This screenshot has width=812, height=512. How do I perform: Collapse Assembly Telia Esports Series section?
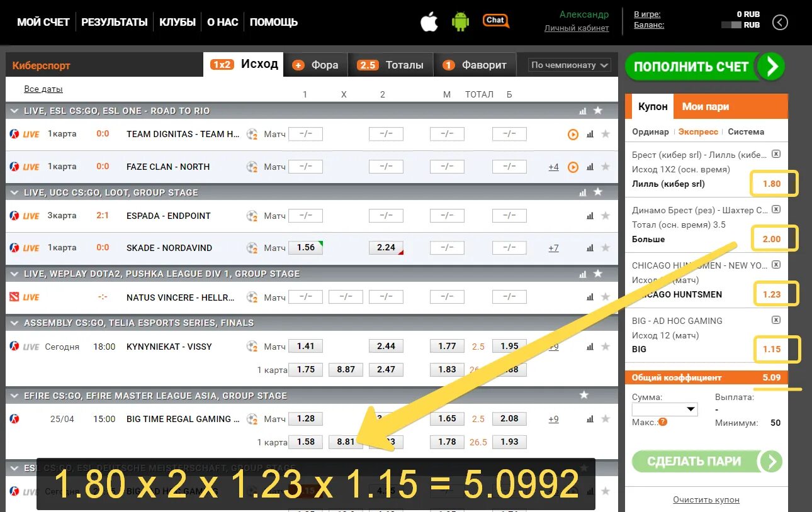click(15, 323)
